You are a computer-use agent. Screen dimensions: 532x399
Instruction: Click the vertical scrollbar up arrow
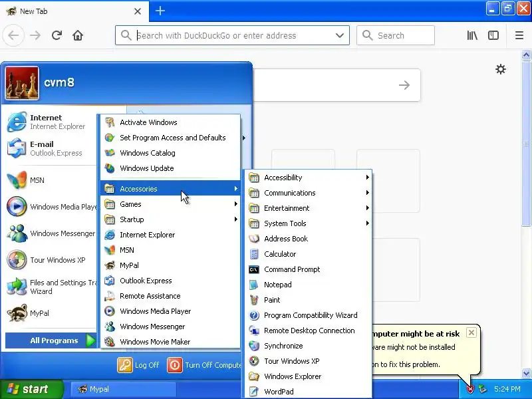click(526, 55)
